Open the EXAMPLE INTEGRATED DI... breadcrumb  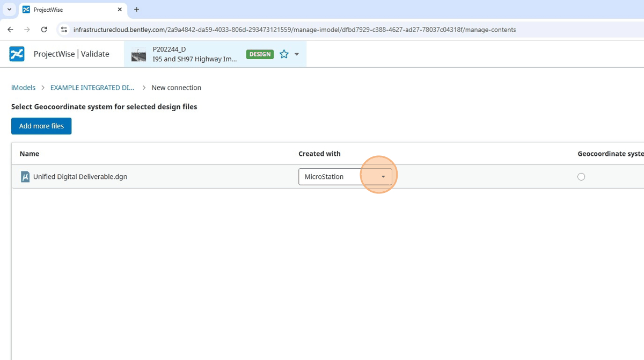click(92, 88)
